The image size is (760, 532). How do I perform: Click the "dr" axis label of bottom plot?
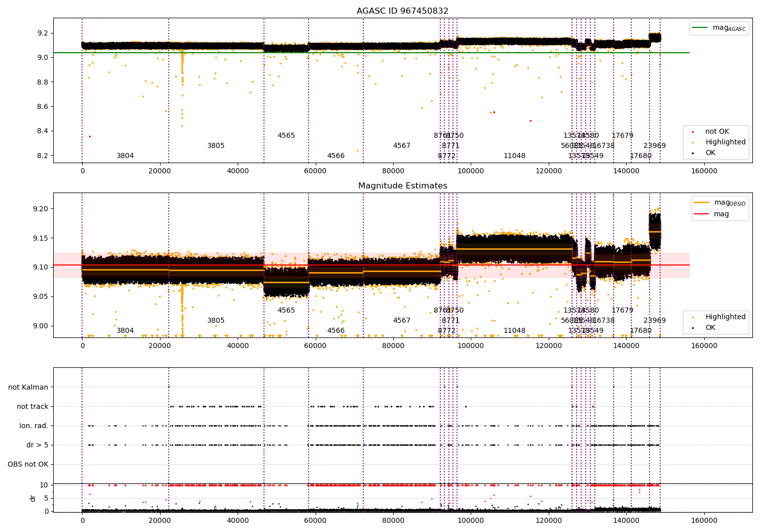point(32,498)
